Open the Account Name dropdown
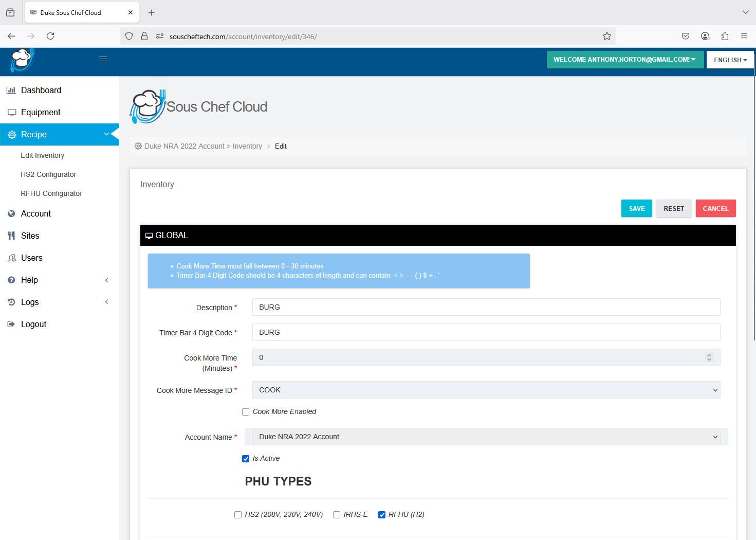Screen dimensions: 756x540 (x=486, y=437)
